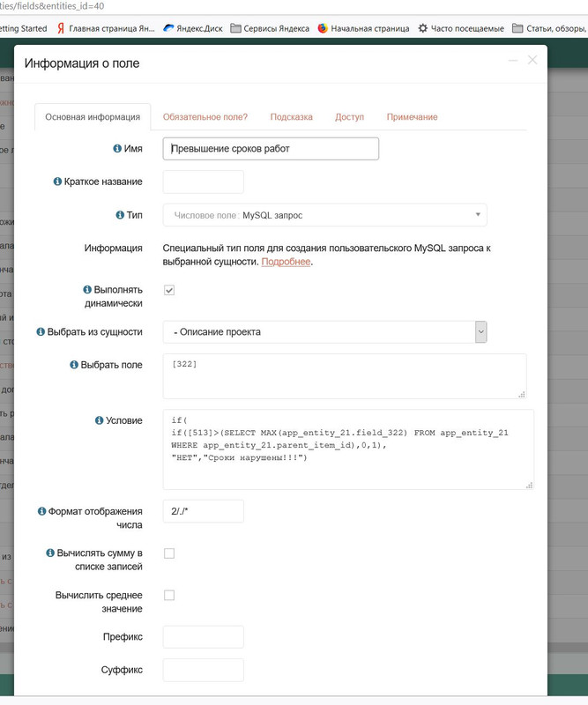Click info icon beside Формат отображения числа
This screenshot has height=705, width=588.
[x=41, y=511]
